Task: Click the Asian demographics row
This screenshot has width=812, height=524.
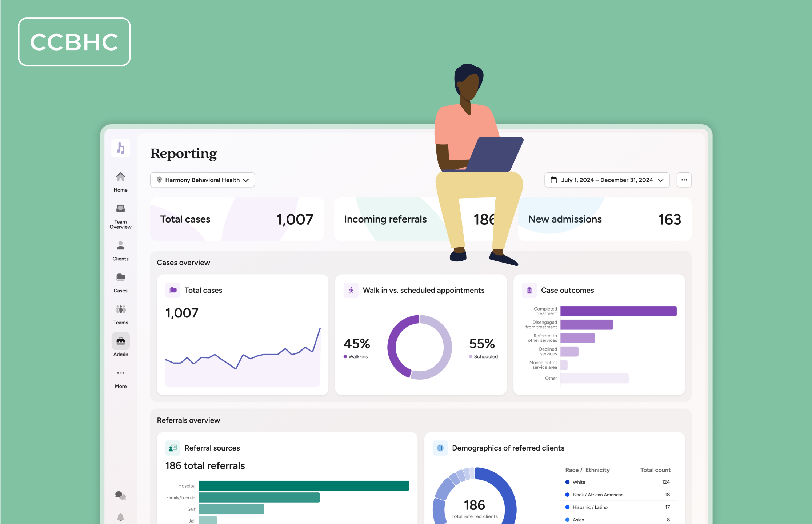Action: coord(617,520)
